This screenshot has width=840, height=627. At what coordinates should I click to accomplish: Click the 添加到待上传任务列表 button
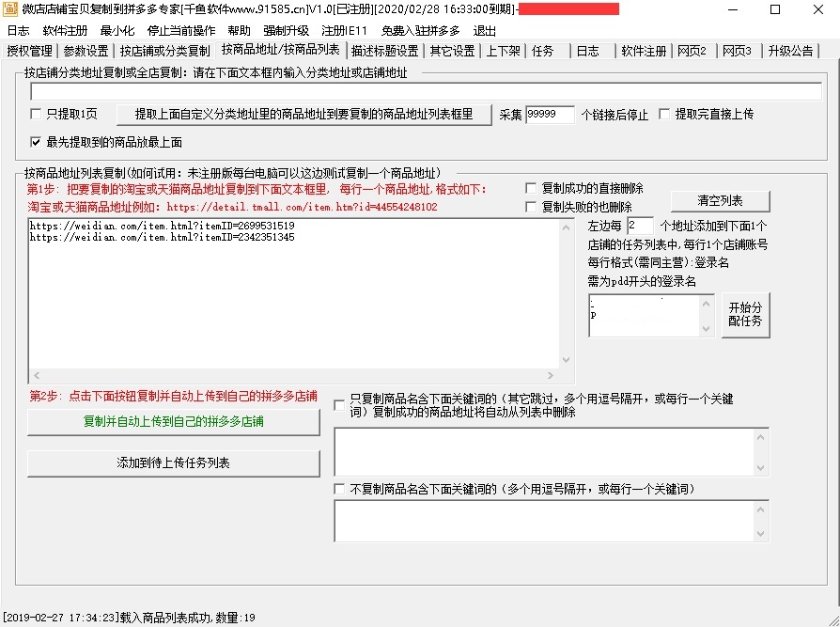tap(174, 463)
